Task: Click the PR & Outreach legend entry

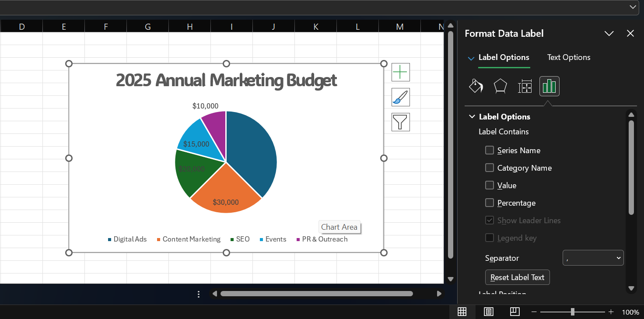Action: click(322, 239)
